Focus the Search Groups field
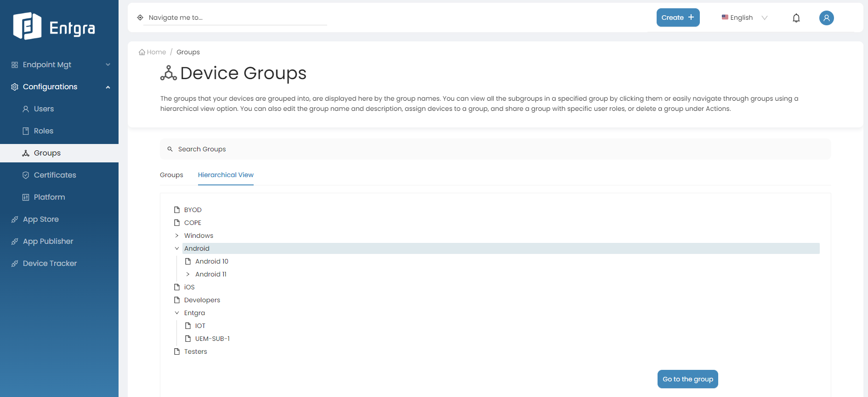The image size is (868, 397). click(x=495, y=149)
